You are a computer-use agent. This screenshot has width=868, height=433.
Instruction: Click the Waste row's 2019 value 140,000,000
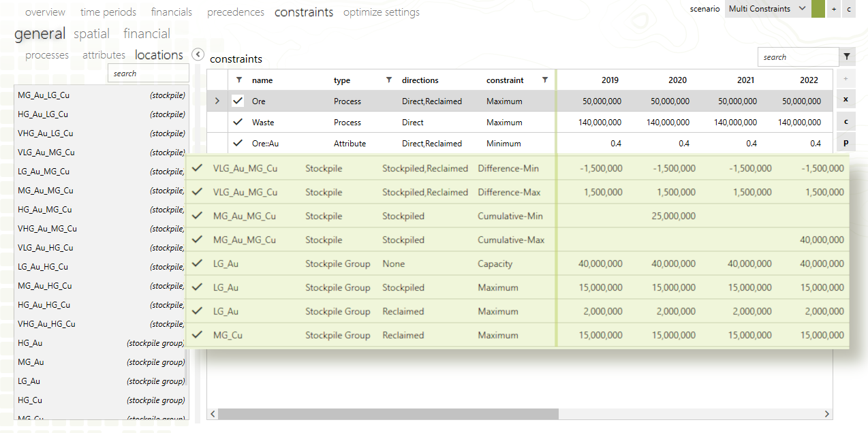point(600,123)
